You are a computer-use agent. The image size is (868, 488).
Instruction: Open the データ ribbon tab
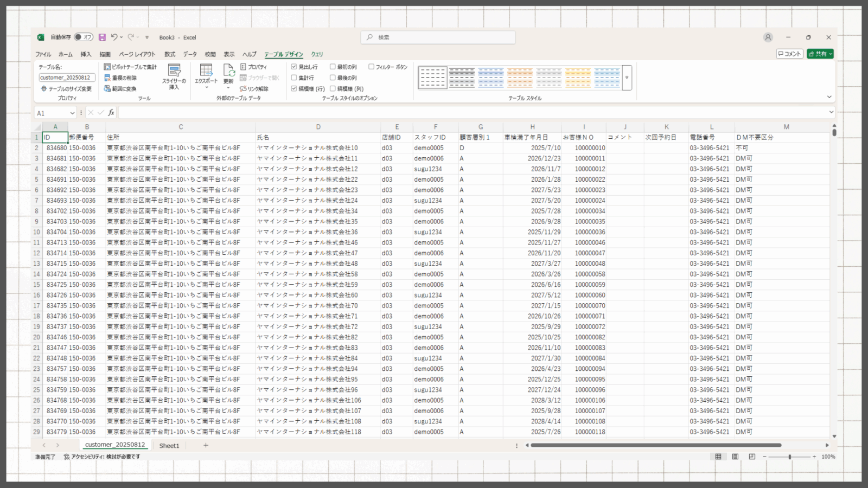point(190,54)
